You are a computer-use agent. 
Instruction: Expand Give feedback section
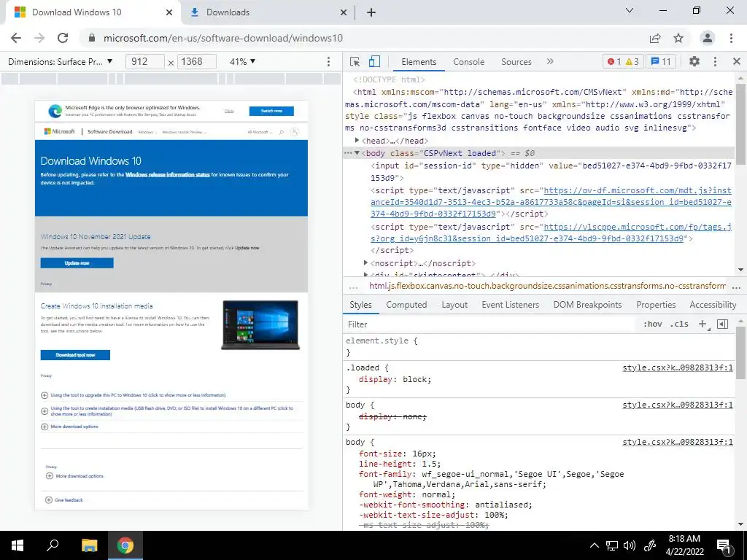click(64, 500)
